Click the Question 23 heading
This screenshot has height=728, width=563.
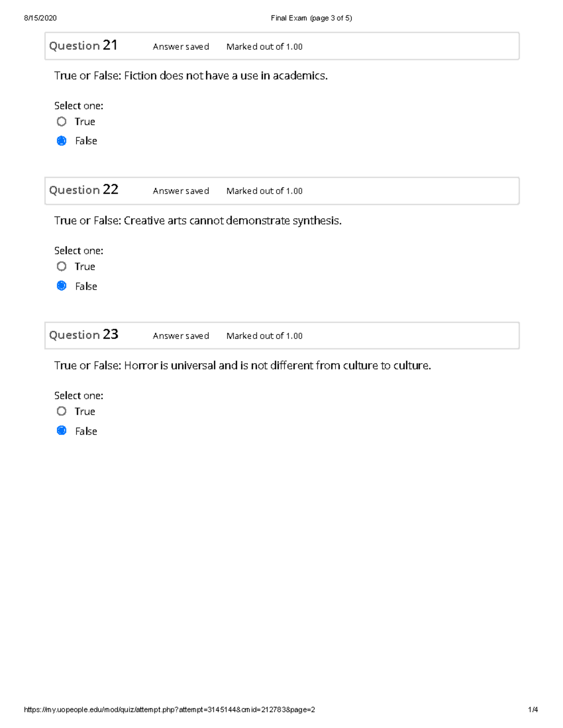pos(84,335)
